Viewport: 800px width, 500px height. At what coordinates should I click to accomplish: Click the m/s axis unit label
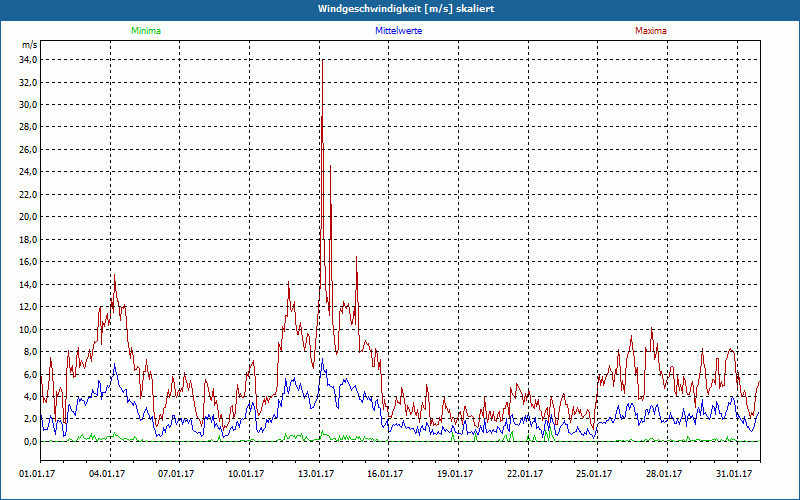pos(29,45)
